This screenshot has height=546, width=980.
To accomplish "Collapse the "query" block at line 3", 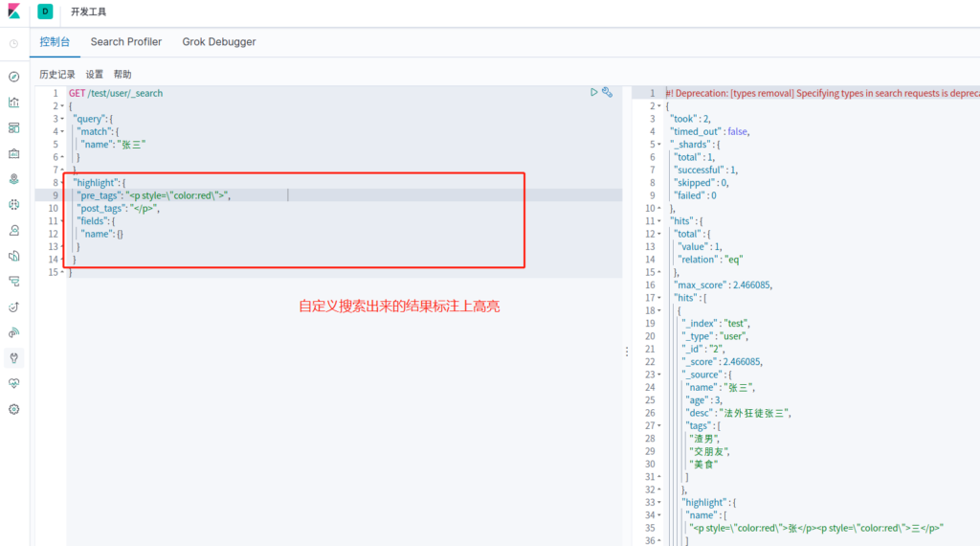I will (62, 119).
